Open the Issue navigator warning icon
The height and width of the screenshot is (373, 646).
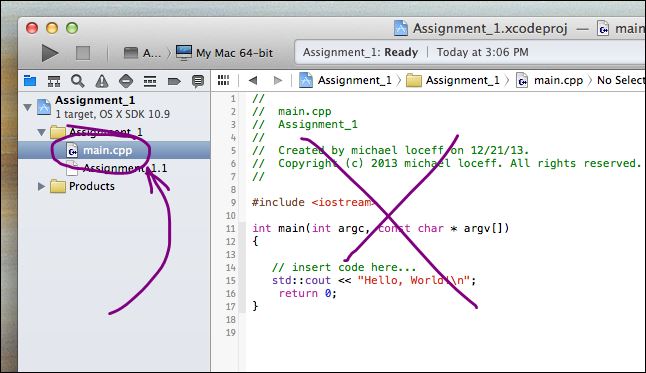pos(101,81)
